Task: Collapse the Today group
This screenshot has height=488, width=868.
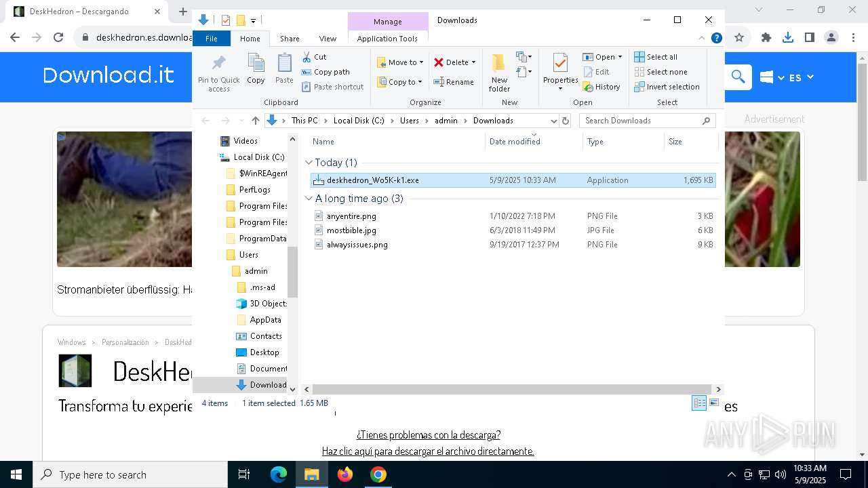Action: (x=309, y=163)
